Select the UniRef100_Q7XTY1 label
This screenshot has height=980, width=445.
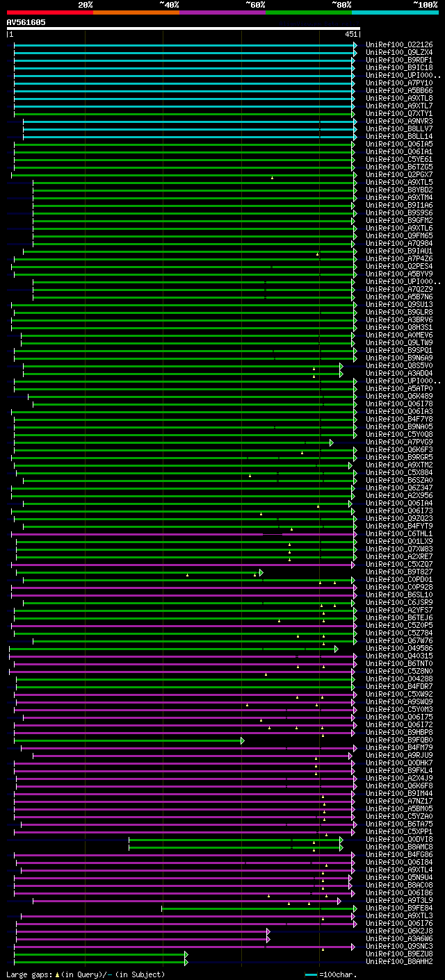[399, 113]
